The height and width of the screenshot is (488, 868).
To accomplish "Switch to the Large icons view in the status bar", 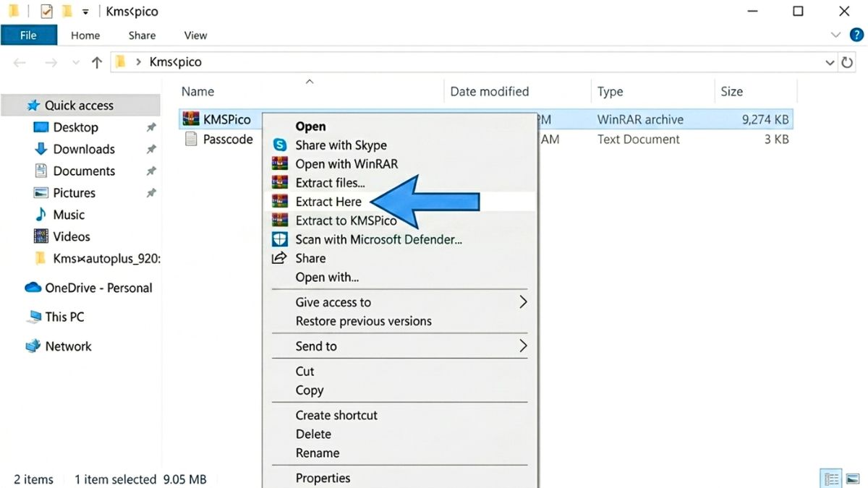I will [853, 479].
